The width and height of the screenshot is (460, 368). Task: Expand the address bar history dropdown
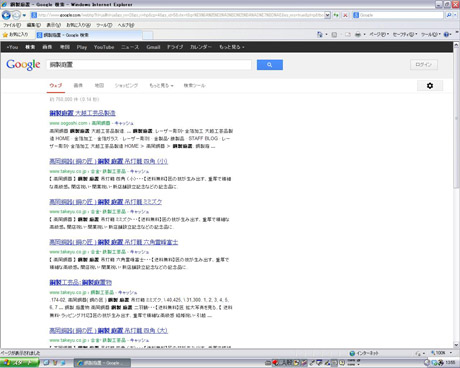(x=327, y=15)
